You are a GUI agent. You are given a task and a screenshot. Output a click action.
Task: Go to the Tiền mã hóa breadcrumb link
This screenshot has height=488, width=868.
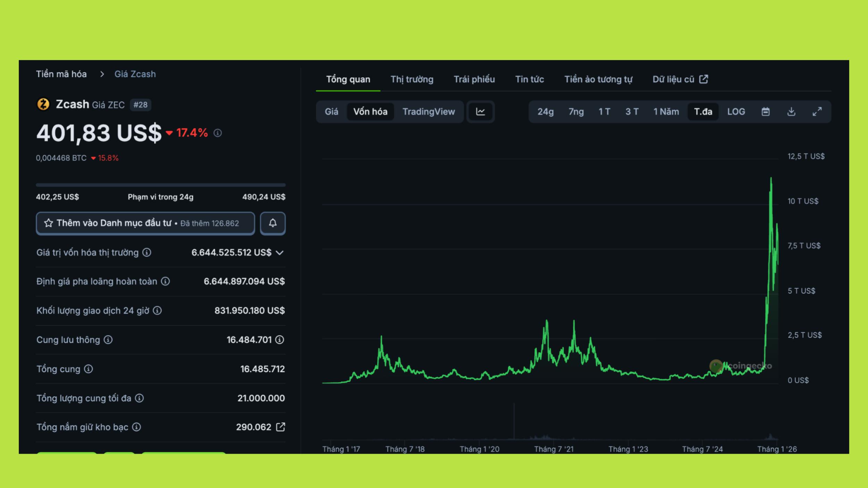point(61,74)
